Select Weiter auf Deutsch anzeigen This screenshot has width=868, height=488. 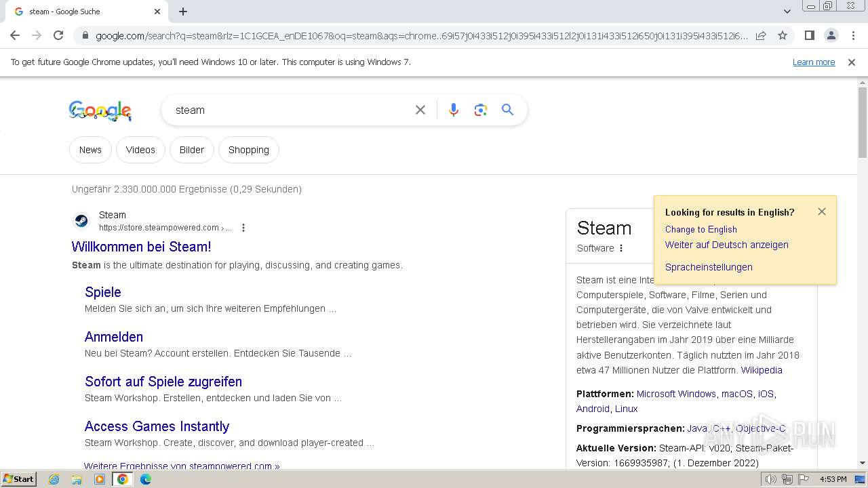[727, 245]
